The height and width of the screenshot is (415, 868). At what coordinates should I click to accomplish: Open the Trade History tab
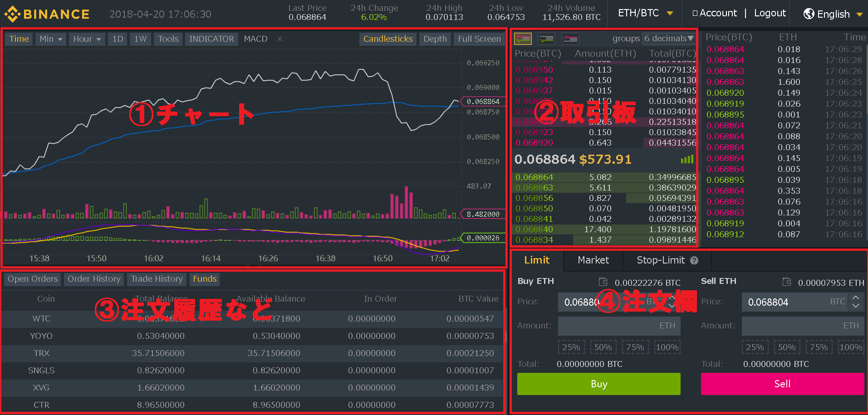click(157, 279)
